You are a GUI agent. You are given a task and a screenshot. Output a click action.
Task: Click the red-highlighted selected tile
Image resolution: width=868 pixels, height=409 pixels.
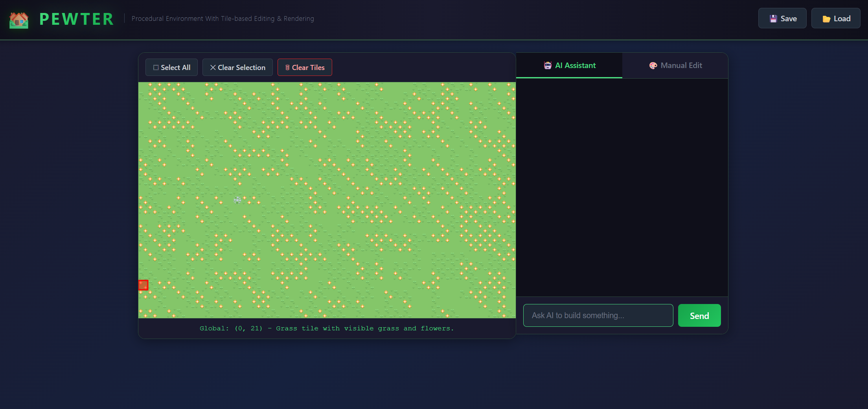(x=143, y=285)
